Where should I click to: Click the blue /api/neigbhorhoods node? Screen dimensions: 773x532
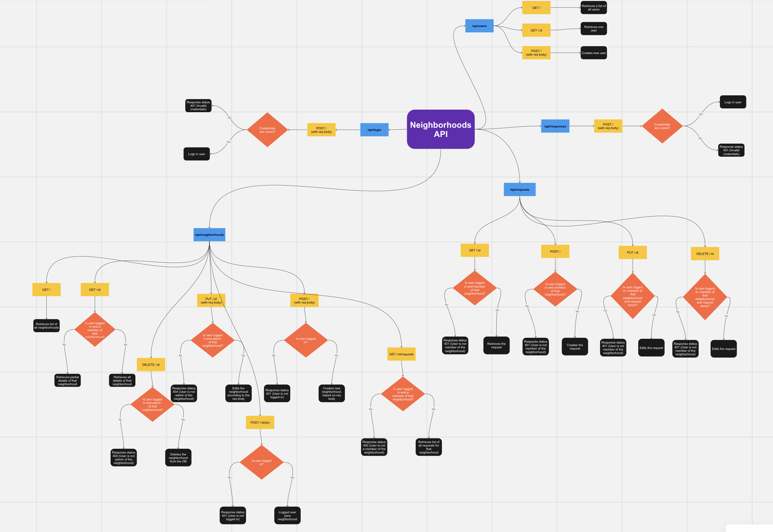(x=209, y=235)
